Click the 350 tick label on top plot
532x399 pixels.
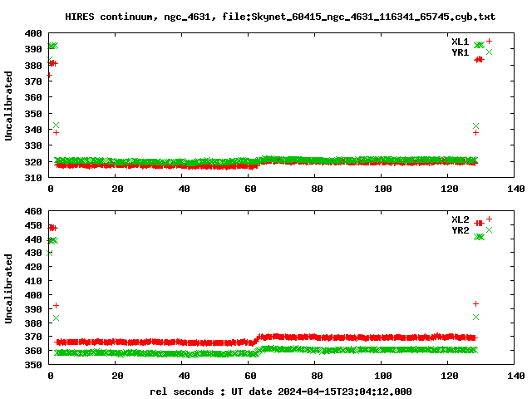click(x=33, y=113)
